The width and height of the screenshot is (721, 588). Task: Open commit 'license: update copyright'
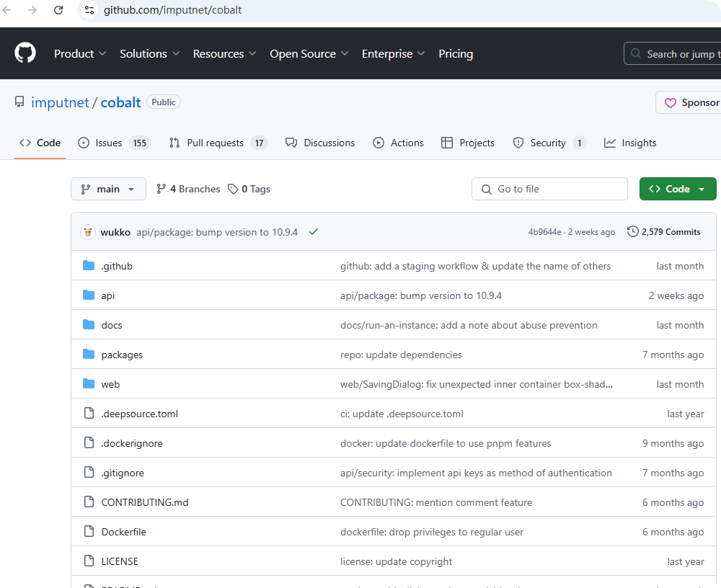coord(396,561)
